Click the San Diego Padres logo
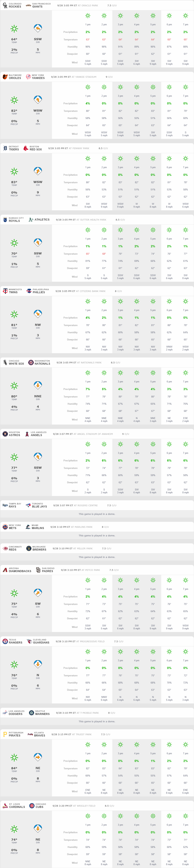The image size is (194, 868). tap(38, 570)
